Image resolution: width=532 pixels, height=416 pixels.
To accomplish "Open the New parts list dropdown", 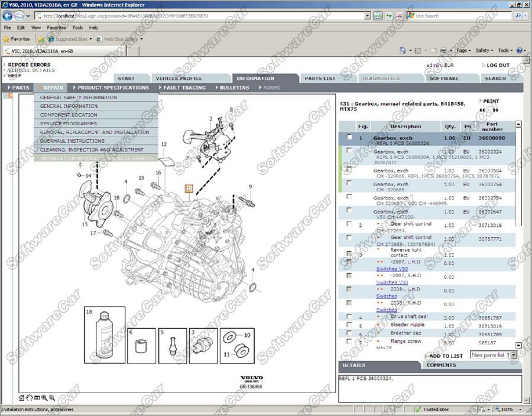I will (512, 355).
